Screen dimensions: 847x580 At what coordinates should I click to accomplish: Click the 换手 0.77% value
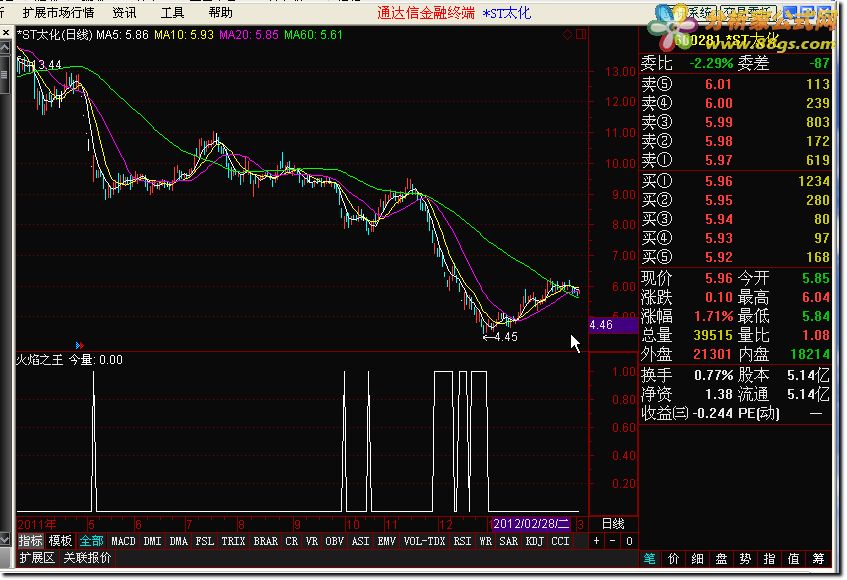(714, 375)
